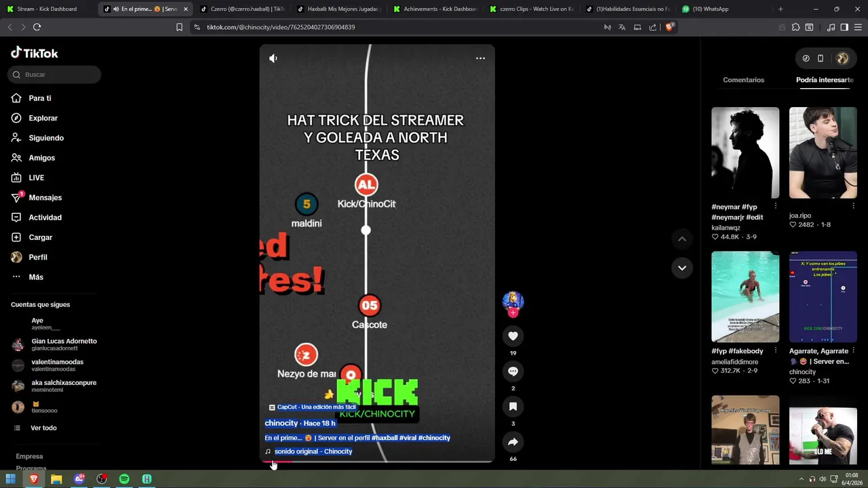Open the video three-dots options menu

[480, 58]
